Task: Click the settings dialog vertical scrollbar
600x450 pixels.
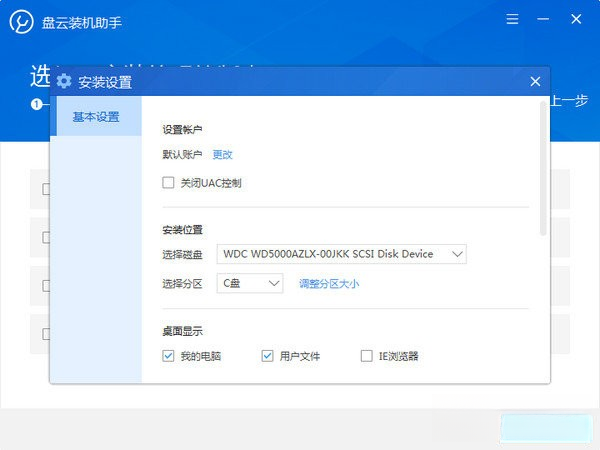Action: pos(543,168)
